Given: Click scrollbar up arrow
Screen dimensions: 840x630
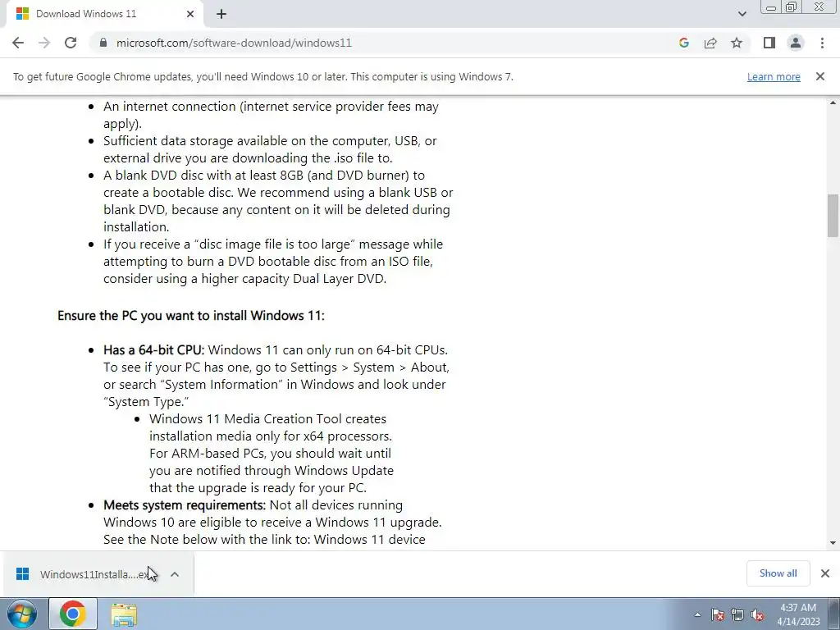Looking at the screenshot, I should [833, 103].
